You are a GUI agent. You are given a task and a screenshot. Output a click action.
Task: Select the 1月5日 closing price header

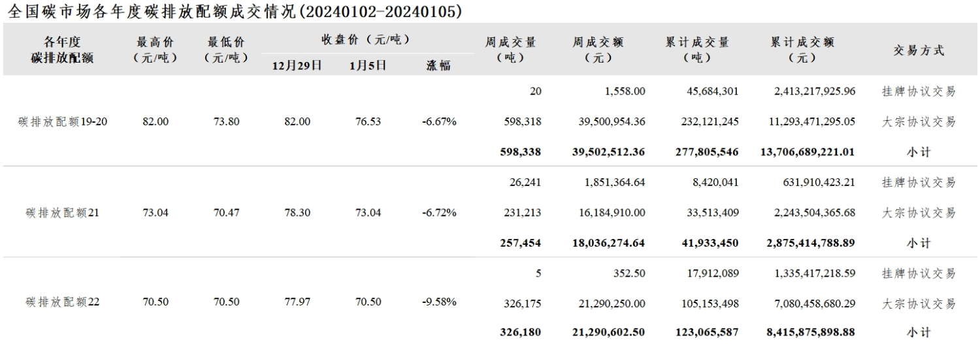tap(368, 65)
